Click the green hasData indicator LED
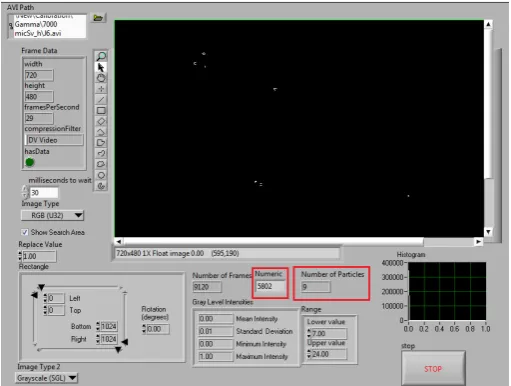511x386 pixels. [30, 162]
